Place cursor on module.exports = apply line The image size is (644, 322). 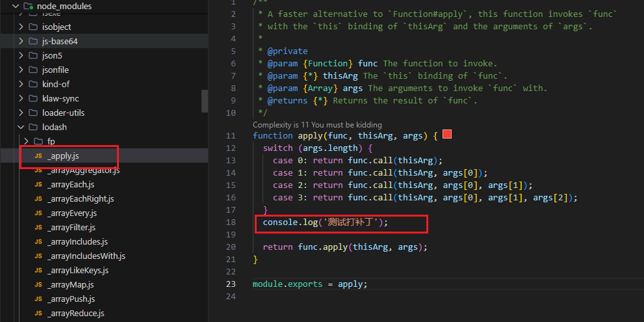tap(310, 284)
